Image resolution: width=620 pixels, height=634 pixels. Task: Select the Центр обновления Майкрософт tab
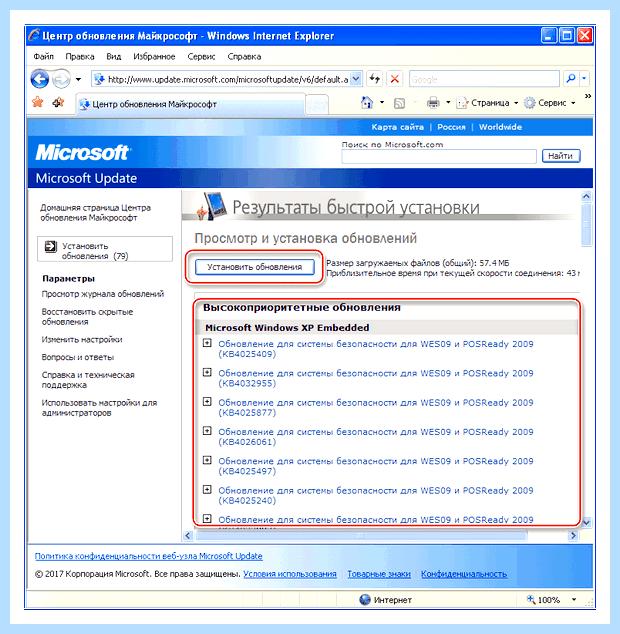(x=190, y=104)
